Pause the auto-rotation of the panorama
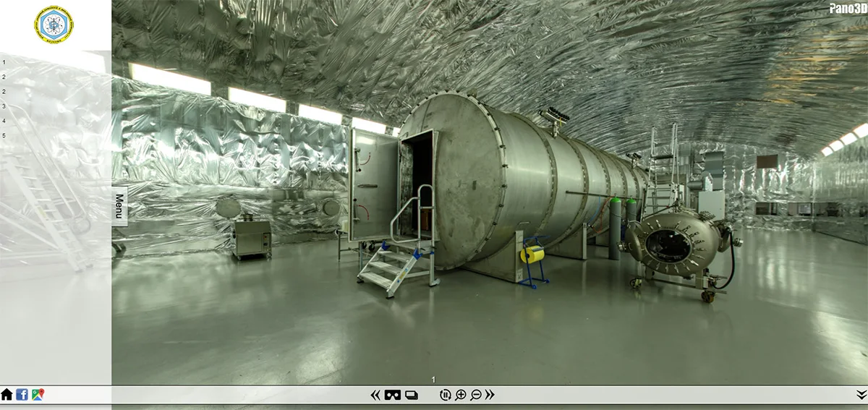 445,395
